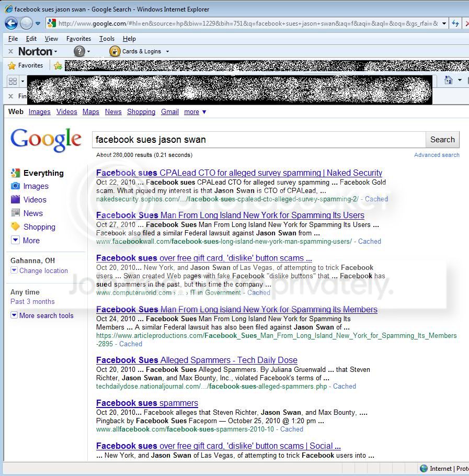The width and height of the screenshot is (469, 476).
Task: Open the Favorites menu
Action: (x=78, y=39)
